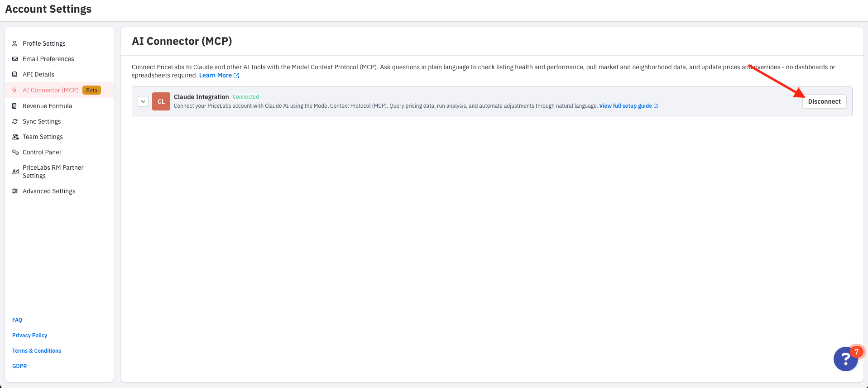This screenshot has width=868, height=388.
Task: Click the Claude Integration title
Action: pyautogui.click(x=201, y=97)
